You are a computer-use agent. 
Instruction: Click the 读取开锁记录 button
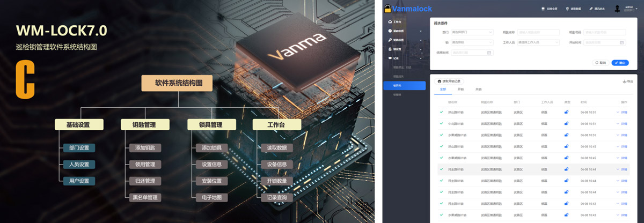[449, 81]
